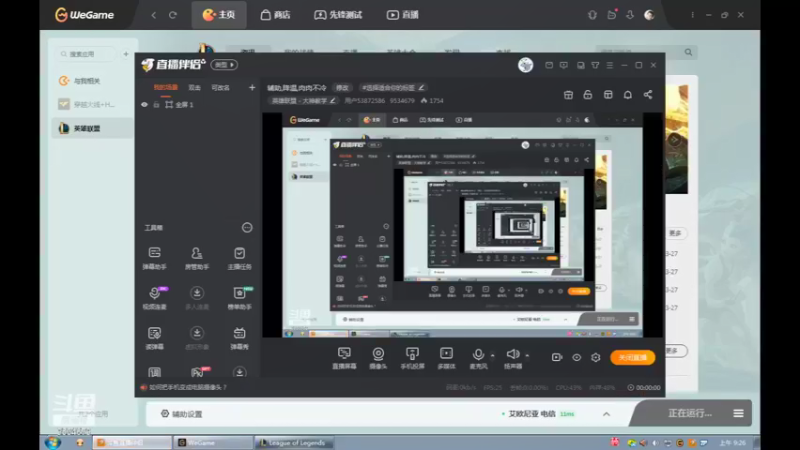Open the WeGame three-dot options menu
Viewport: 800px width, 450px height.
(692, 15)
